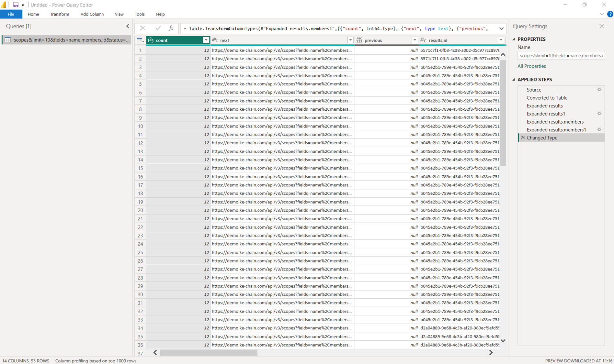Edit the query name in the Name field
The height and width of the screenshot is (364, 614).
(x=561, y=55)
